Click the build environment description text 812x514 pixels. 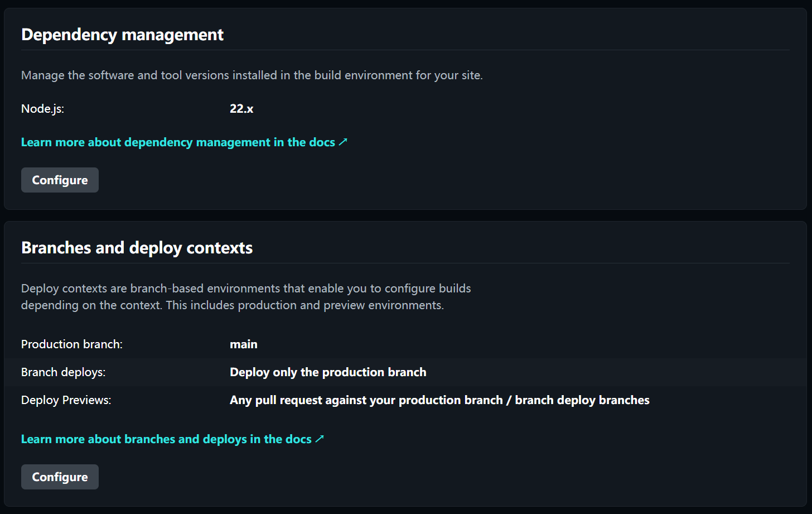pos(252,75)
